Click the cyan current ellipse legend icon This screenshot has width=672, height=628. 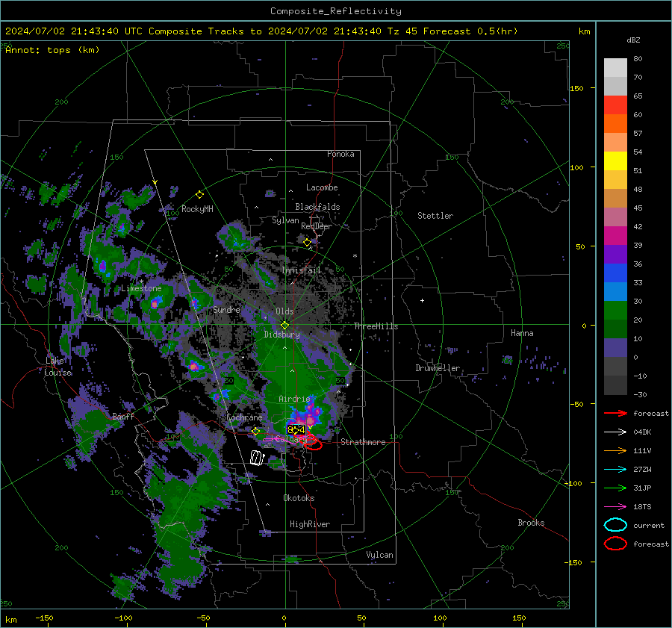[615, 525]
